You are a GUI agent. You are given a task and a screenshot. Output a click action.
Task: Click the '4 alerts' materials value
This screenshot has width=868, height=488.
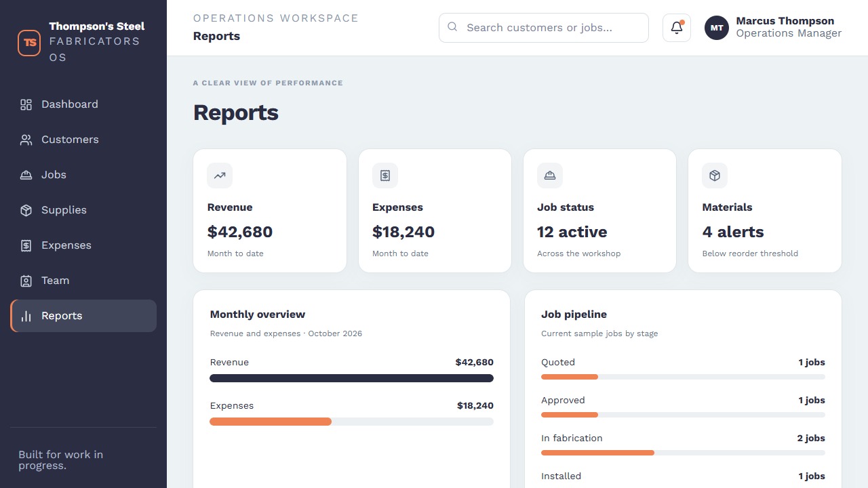point(733,232)
